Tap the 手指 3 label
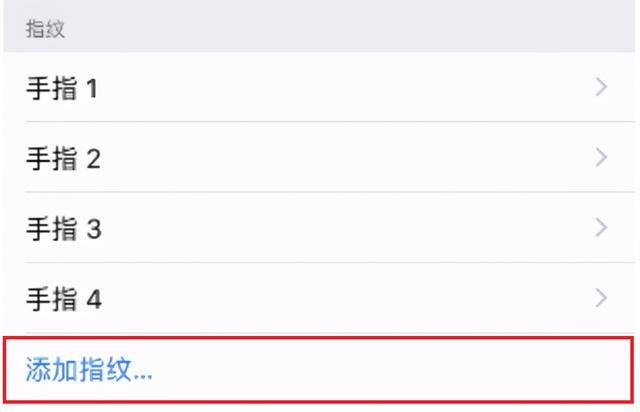 (x=62, y=229)
